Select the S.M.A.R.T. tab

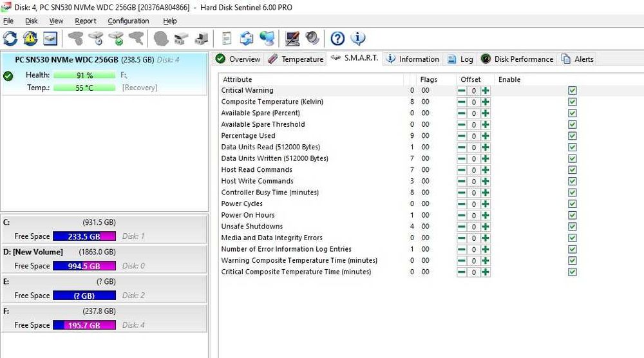(354, 58)
